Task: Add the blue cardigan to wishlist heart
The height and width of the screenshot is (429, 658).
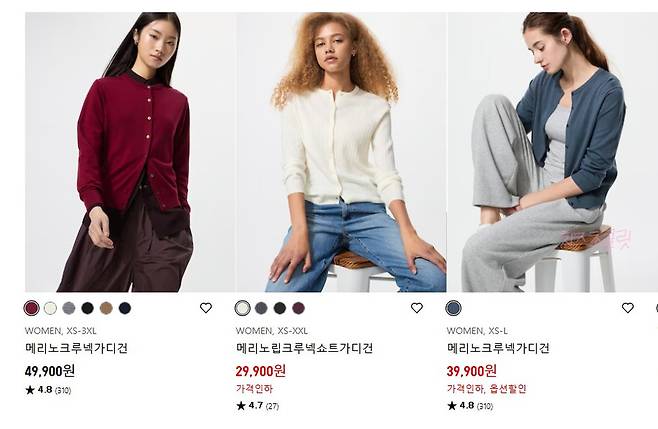Action: (628, 308)
